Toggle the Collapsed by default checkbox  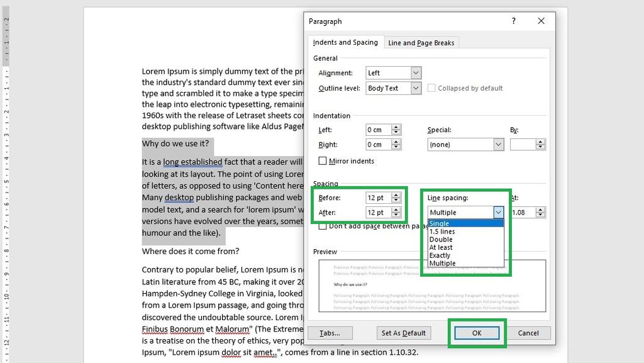point(431,88)
